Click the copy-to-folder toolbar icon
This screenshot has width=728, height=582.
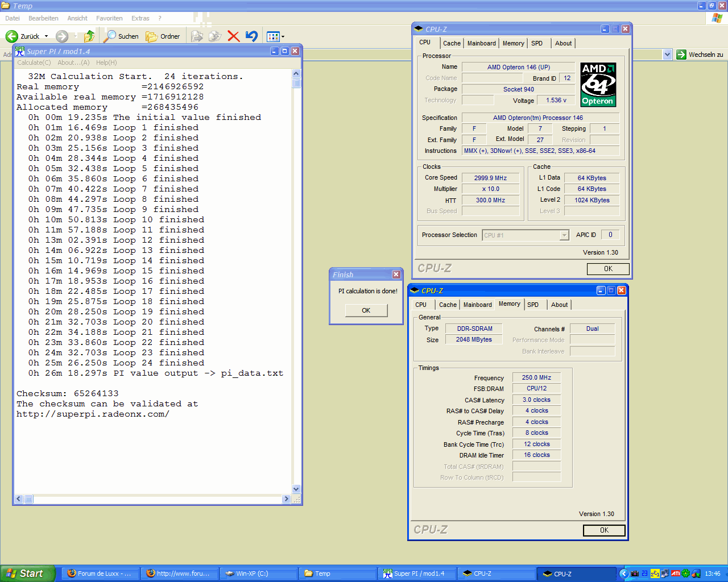[x=215, y=36]
